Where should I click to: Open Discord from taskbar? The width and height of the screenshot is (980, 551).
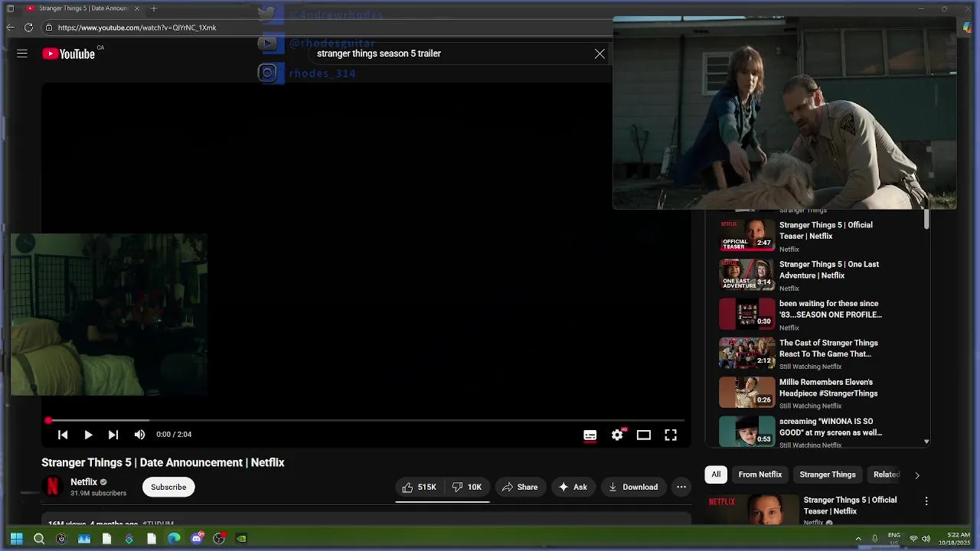point(197,539)
